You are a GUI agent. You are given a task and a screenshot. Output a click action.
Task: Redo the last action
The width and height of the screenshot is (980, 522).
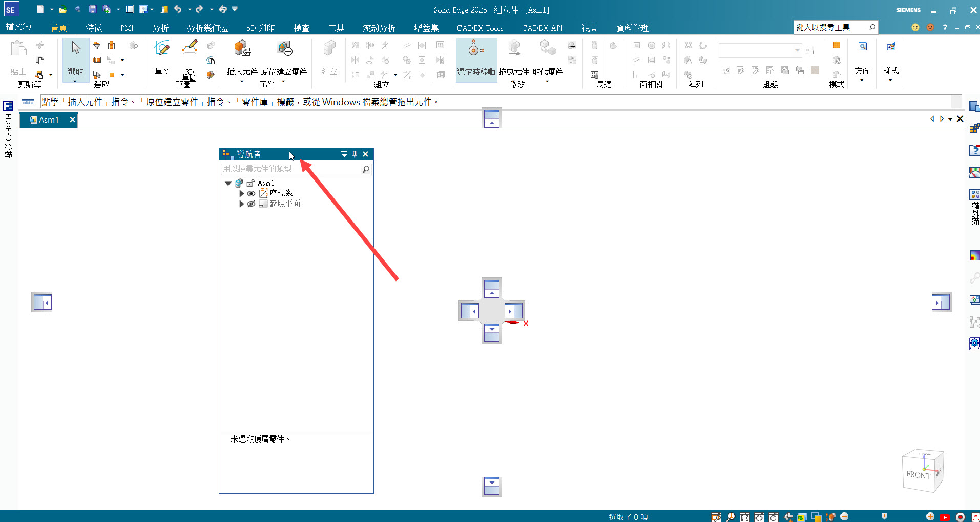(199, 9)
